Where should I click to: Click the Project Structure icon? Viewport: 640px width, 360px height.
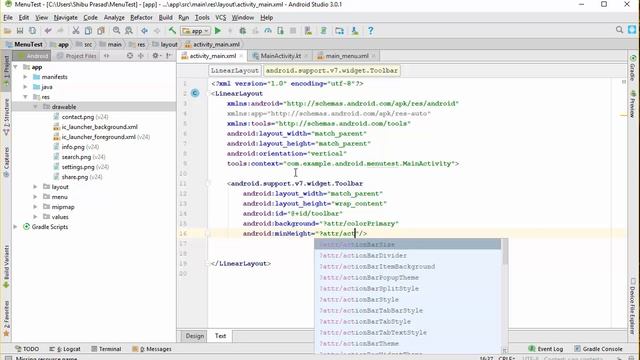pyautogui.click(x=339, y=31)
